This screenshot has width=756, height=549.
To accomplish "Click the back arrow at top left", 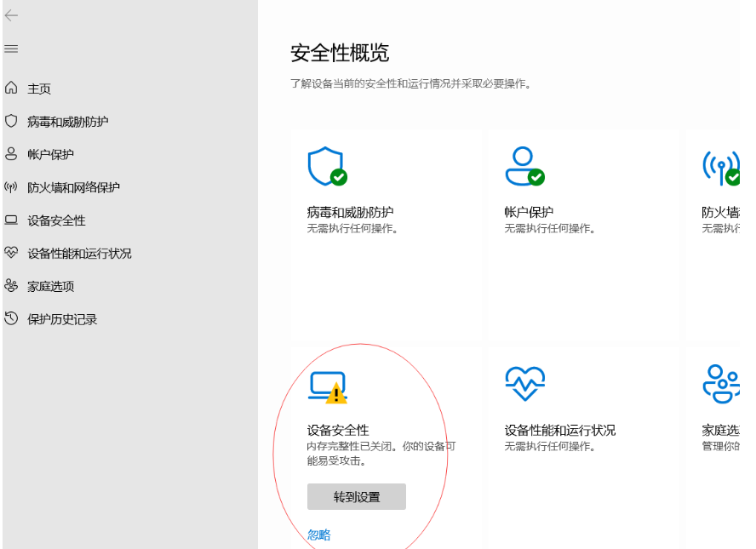I will tap(12, 14).
